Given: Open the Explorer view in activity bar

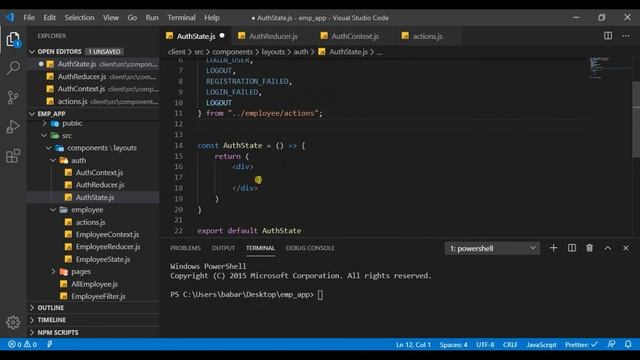Looking at the screenshot, I should tap(13, 40).
